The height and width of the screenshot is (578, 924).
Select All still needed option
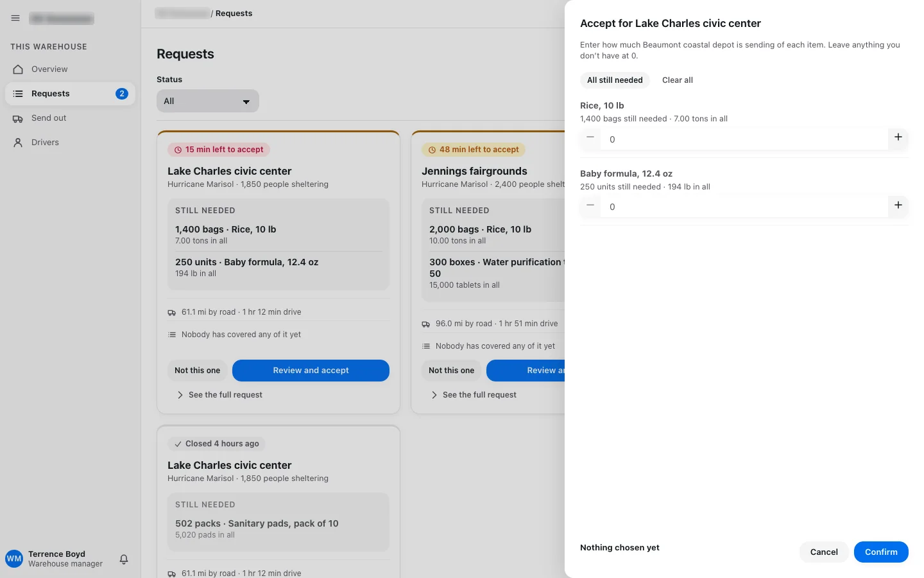(615, 80)
